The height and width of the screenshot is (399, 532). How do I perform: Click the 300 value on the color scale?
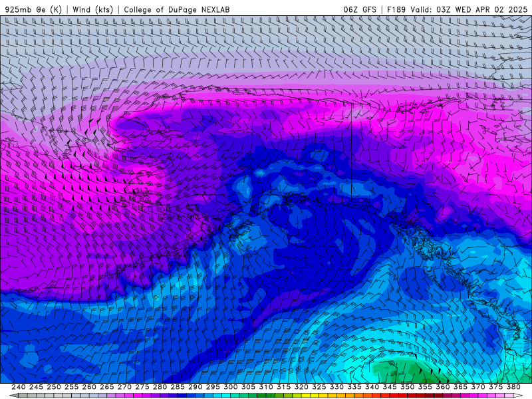tap(230, 387)
